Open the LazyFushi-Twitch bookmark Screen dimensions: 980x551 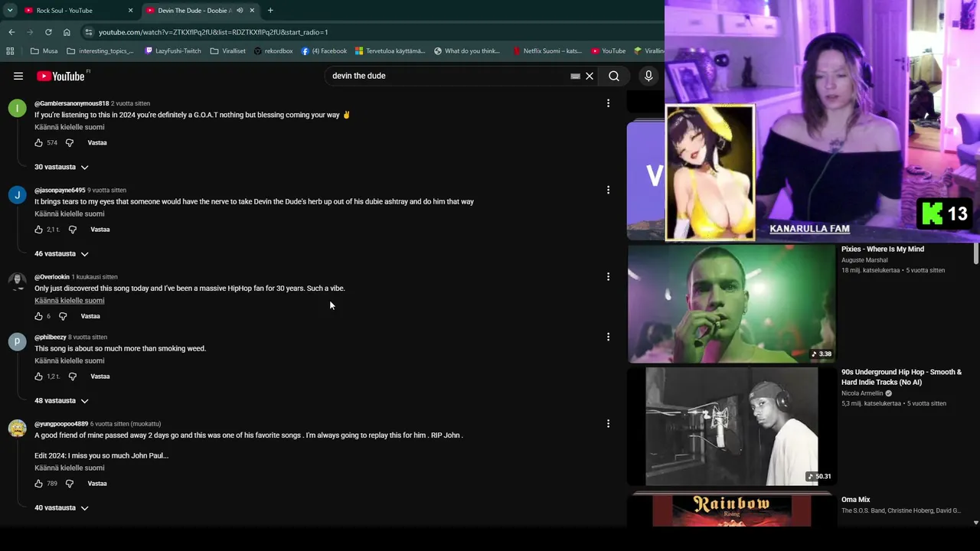[172, 51]
